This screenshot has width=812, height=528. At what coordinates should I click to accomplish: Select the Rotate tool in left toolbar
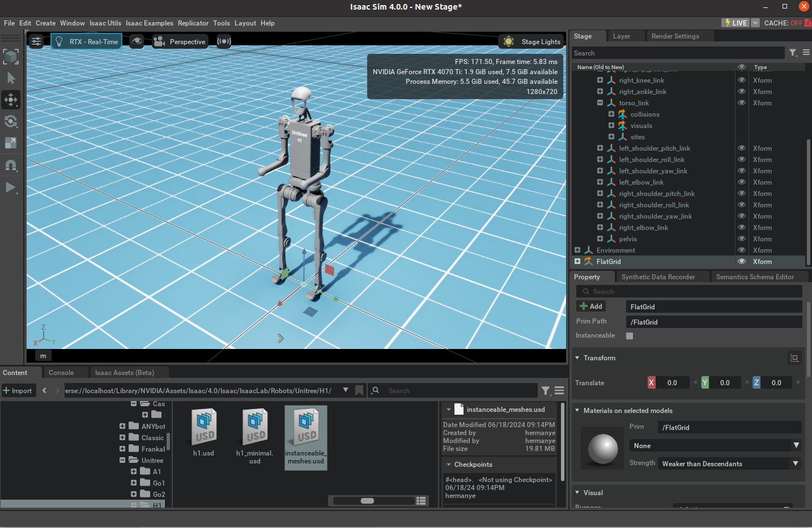click(x=11, y=121)
